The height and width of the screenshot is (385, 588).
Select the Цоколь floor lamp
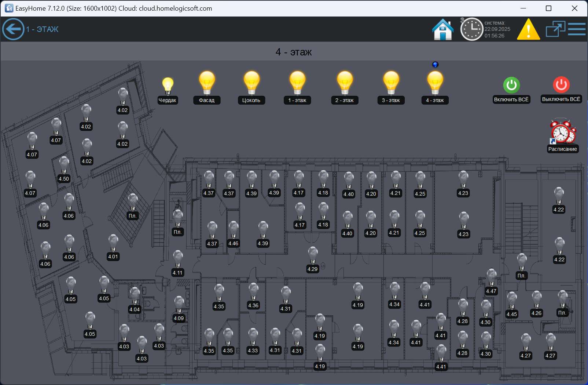(251, 83)
